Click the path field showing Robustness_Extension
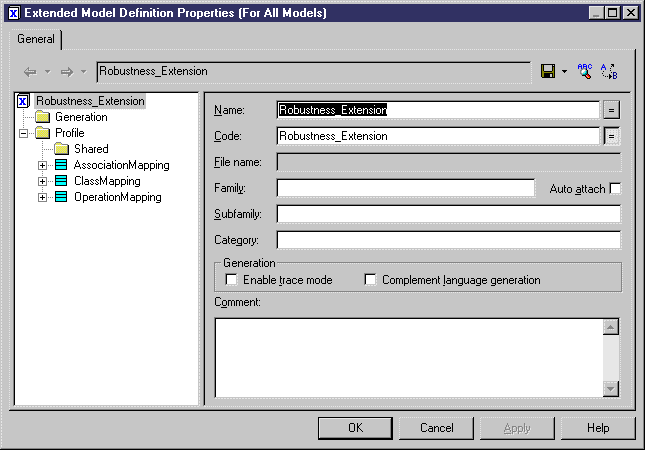 [x=314, y=72]
